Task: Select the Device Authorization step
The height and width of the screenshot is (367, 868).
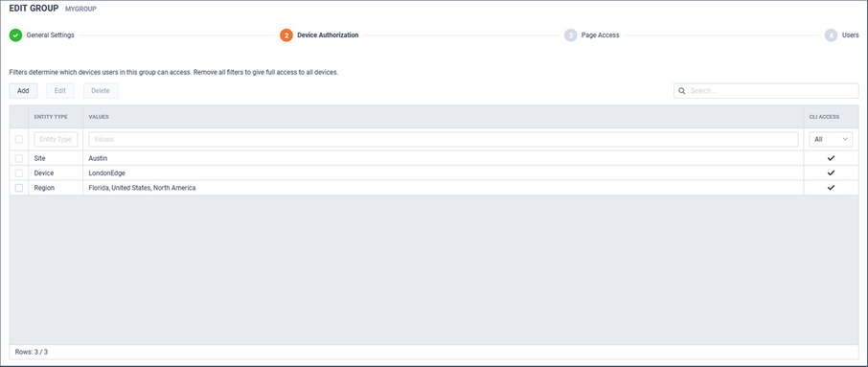Action: click(328, 35)
